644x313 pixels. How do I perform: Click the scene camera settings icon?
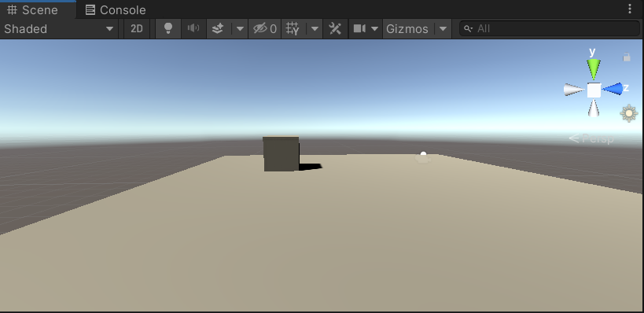pyautogui.click(x=359, y=29)
